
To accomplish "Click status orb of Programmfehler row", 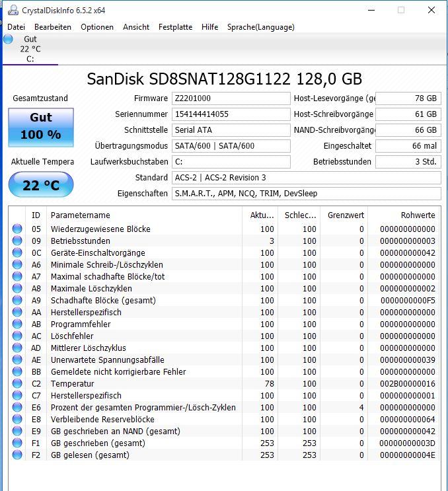I will pos(17,324).
